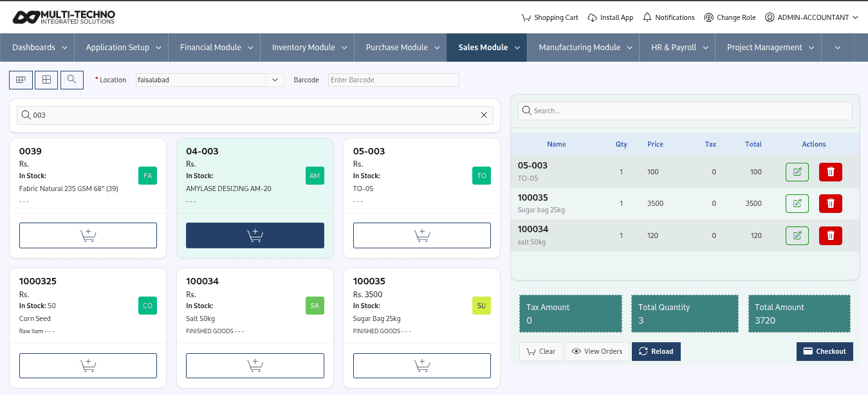This screenshot has width=868, height=395.
Task: Click the Reload button
Action: pos(656,351)
